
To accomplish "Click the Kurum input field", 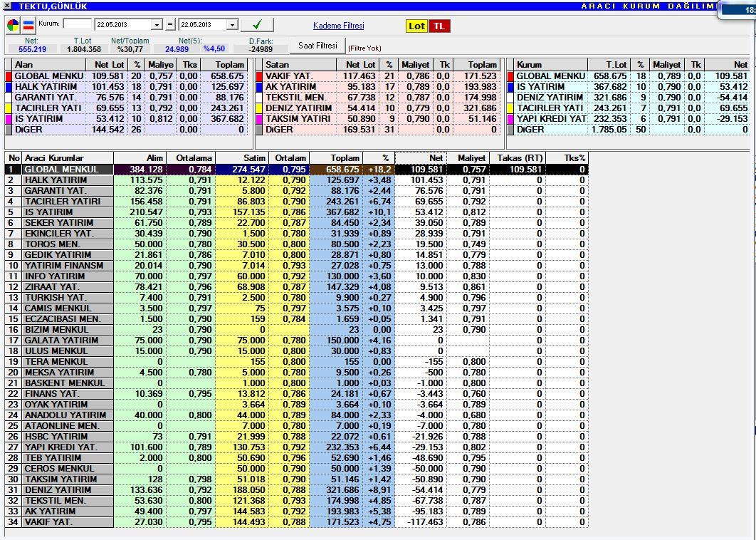I will [77, 24].
